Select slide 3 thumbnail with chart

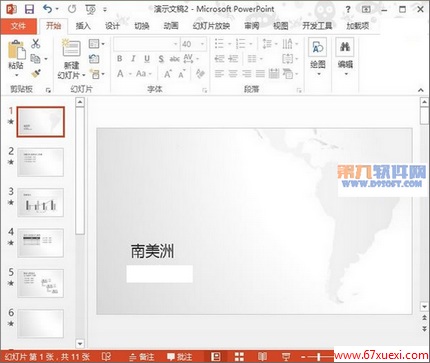pyautogui.click(x=40, y=202)
